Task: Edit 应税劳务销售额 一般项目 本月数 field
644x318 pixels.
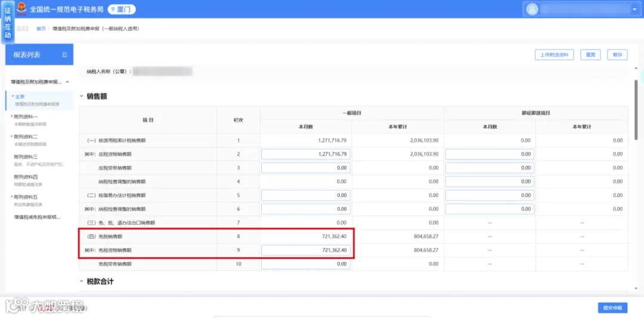Action: pyautogui.click(x=305, y=168)
